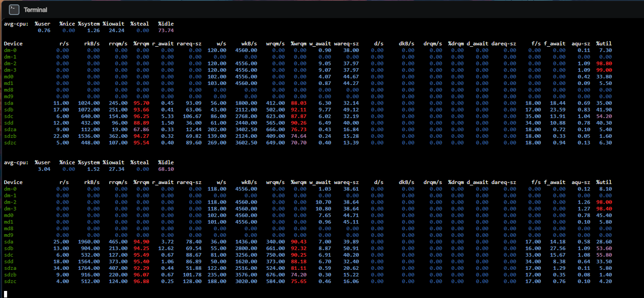Image resolution: width=644 pixels, height=298 pixels.
Task: Click the %wrqm value 76.73 for sdza
Action: tap(298, 130)
